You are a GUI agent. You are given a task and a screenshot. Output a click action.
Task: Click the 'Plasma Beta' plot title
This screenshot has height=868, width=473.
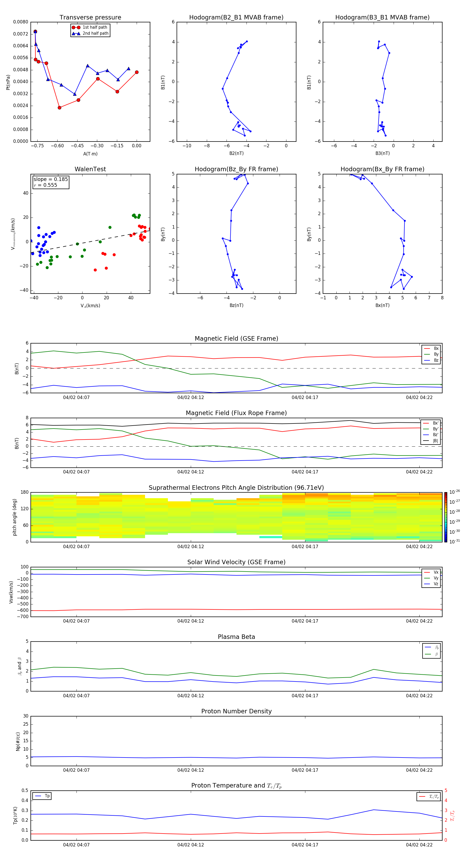tap(236, 637)
